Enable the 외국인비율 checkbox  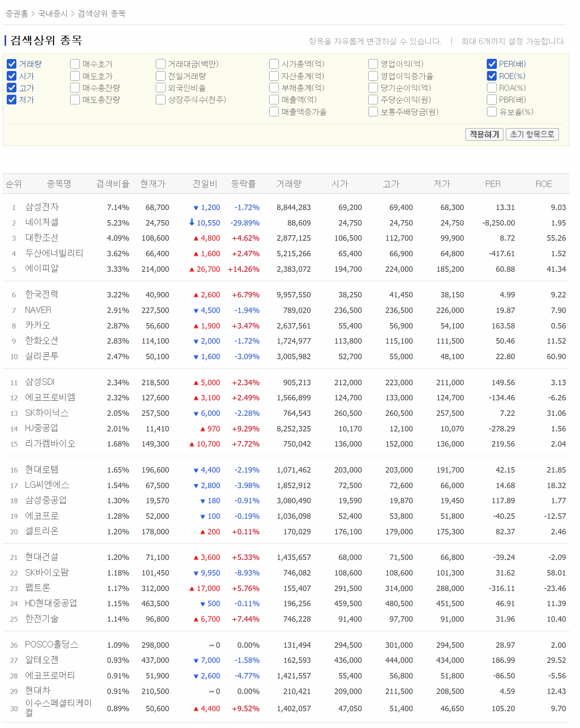[160, 88]
